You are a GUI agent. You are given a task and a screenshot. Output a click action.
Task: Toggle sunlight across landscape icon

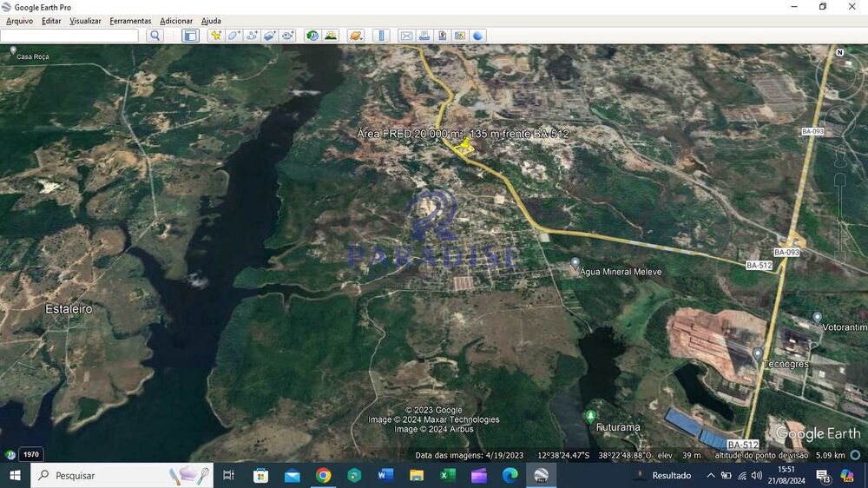click(x=331, y=36)
